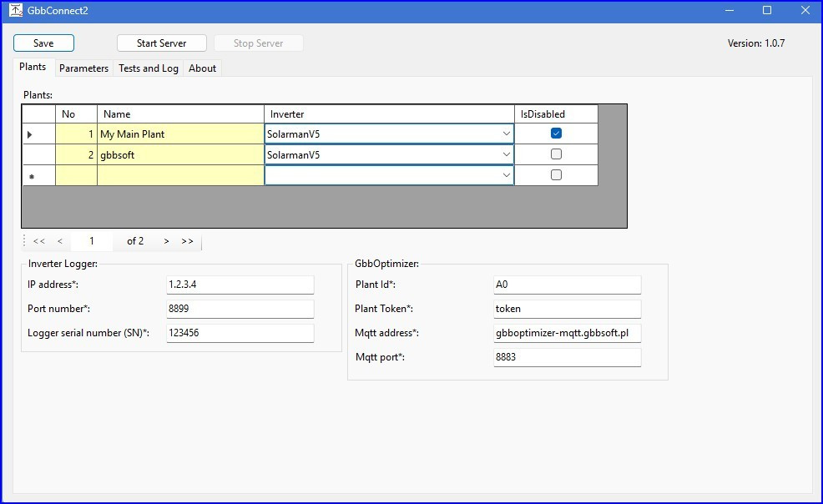Image resolution: width=823 pixels, height=504 pixels.
Task: Open the About tab
Action: 202,68
